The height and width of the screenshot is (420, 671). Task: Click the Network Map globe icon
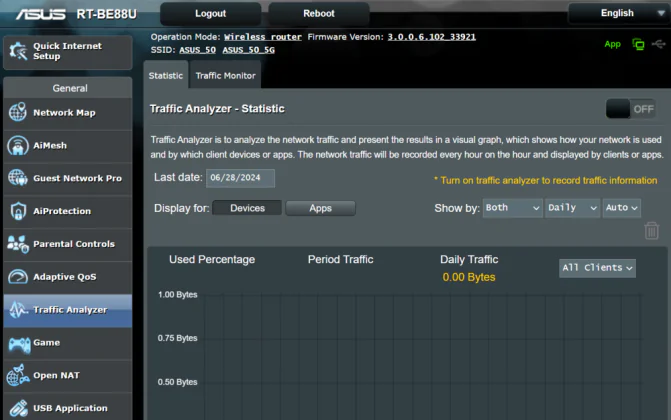coord(18,112)
